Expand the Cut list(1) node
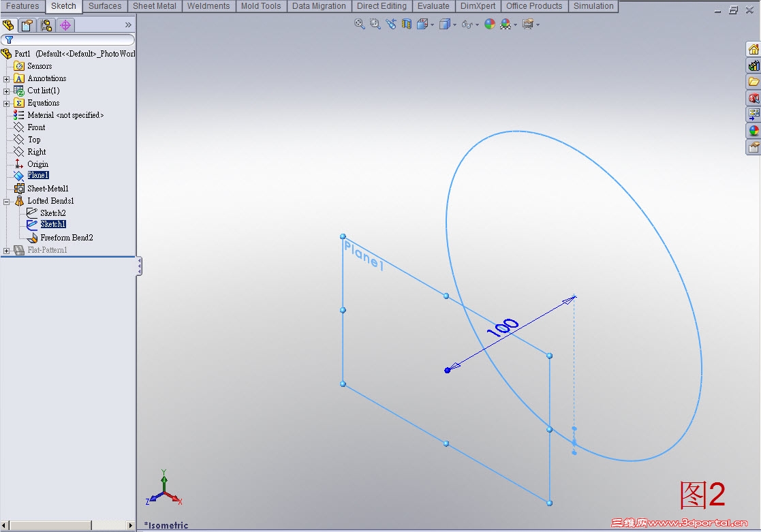The image size is (761, 532). 6,91
